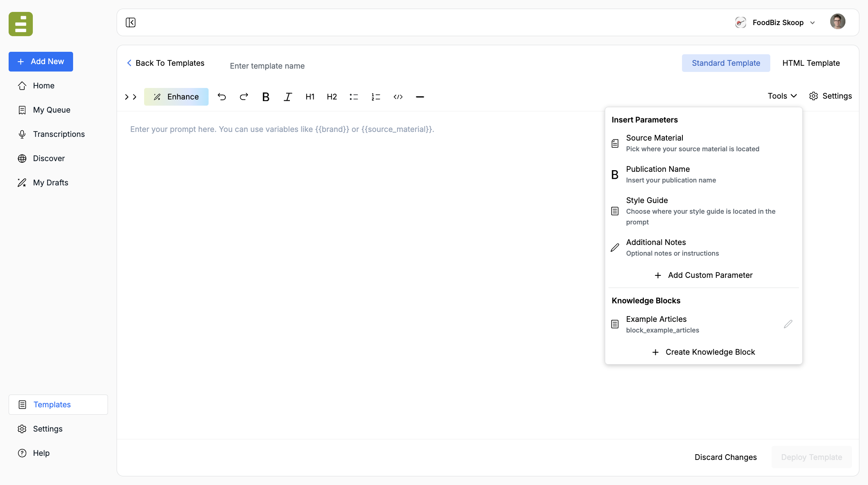The width and height of the screenshot is (868, 485).
Task: Open the Tools dropdown
Action: click(782, 96)
